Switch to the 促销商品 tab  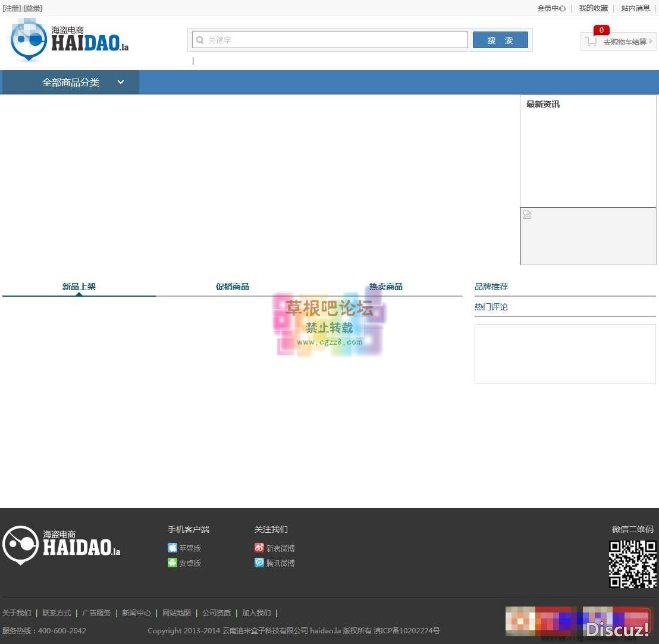[232, 287]
